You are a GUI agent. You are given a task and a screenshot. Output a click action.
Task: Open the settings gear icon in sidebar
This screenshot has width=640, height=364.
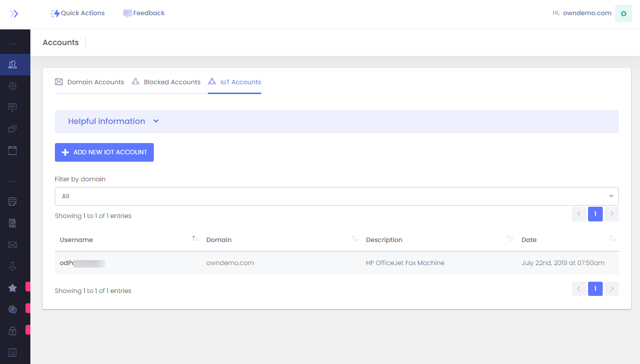[13, 86]
